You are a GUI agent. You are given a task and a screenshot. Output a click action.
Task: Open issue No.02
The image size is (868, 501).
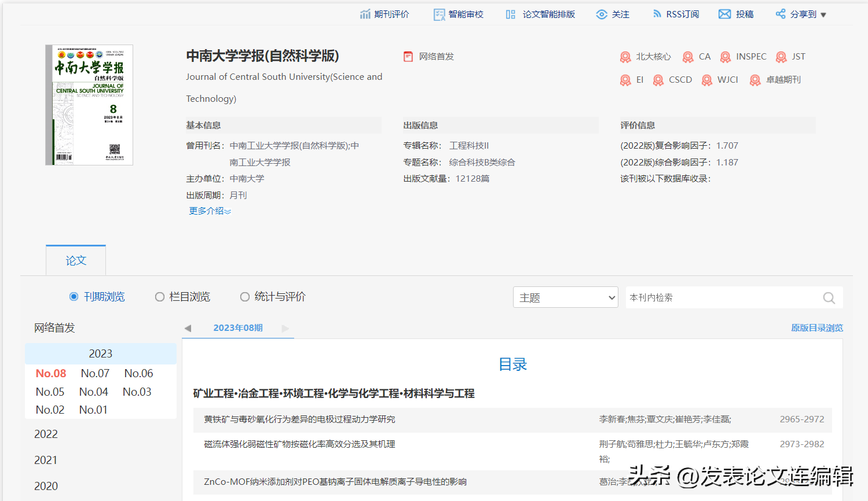click(50, 410)
